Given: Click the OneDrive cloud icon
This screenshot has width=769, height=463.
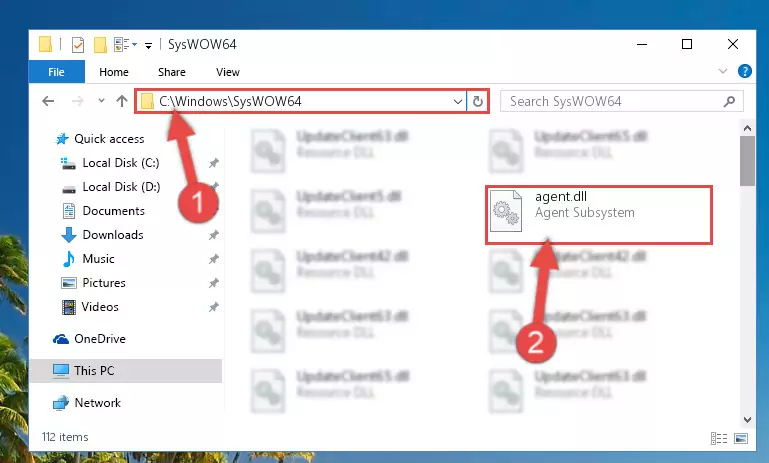Looking at the screenshot, I should click(61, 339).
